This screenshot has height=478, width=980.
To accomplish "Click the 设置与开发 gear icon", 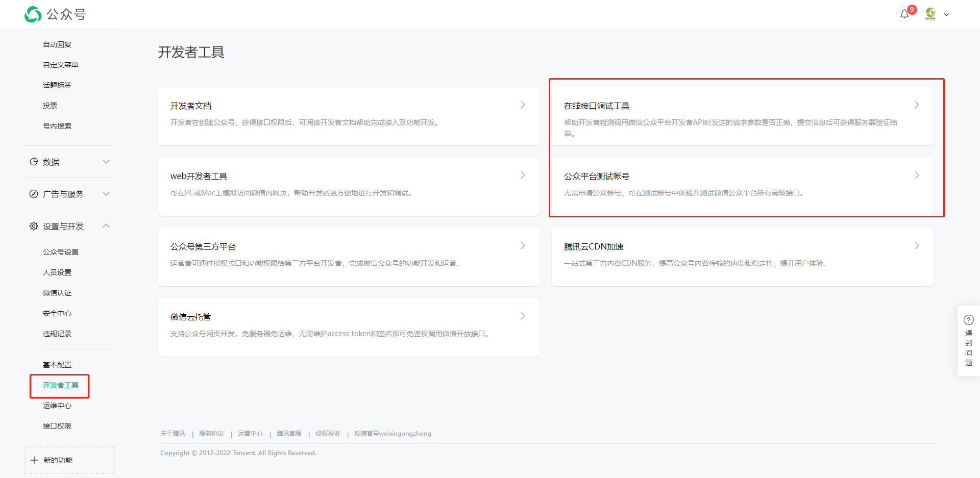I will 34,226.
